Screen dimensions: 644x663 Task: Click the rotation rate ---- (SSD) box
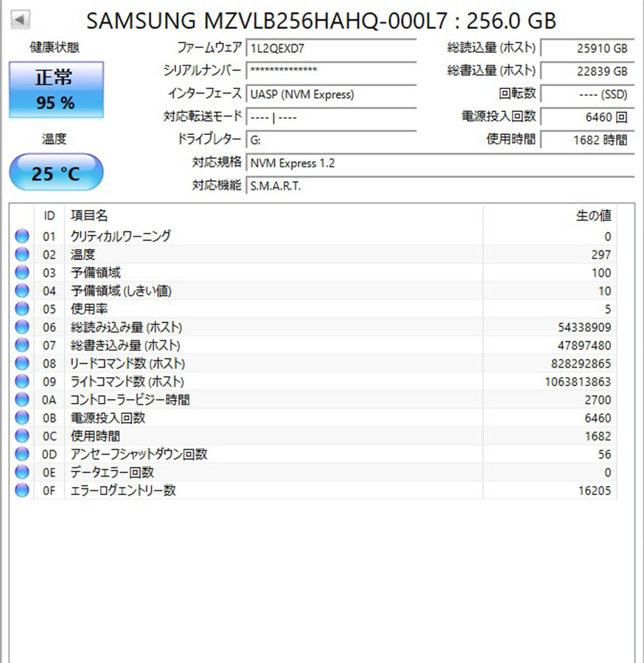tap(587, 94)
